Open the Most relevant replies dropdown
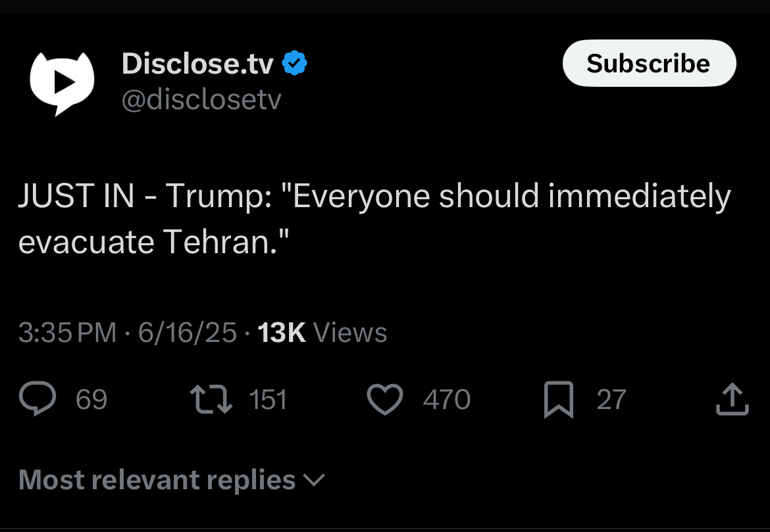The width and height of the screenshot is (770, 532). 157,480
